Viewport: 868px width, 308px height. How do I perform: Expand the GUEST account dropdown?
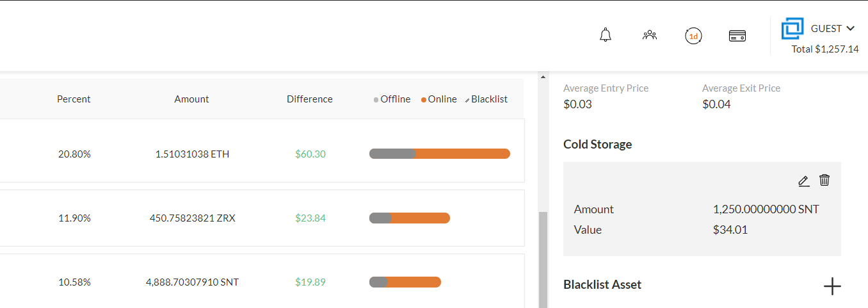(x=833, y=28)
